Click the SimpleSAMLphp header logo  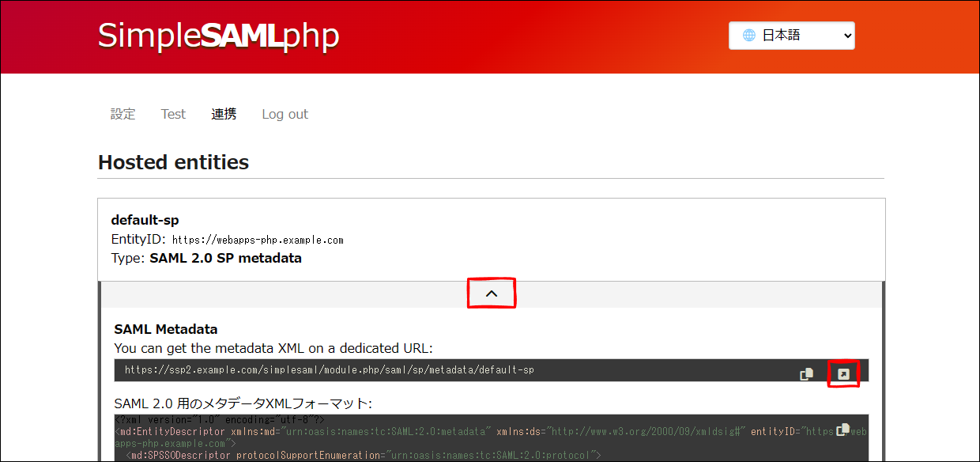coord(218,36)
